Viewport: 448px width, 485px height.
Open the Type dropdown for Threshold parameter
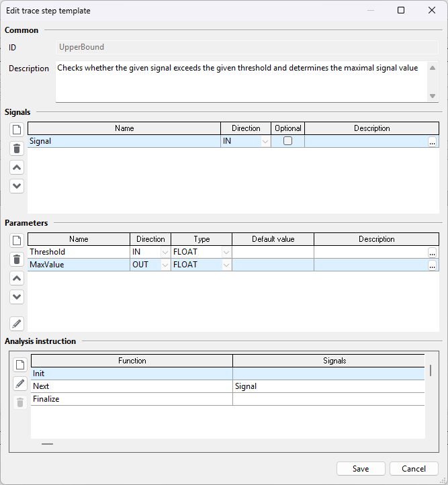point(226,252)
